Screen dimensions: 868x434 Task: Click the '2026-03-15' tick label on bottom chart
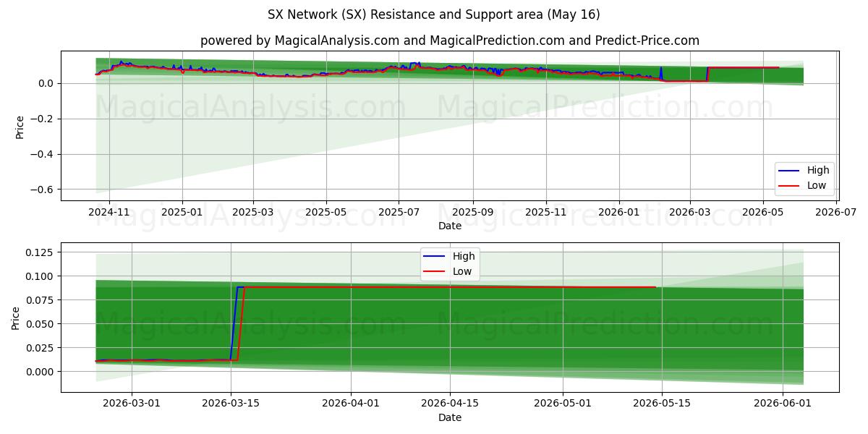[231, 405]
